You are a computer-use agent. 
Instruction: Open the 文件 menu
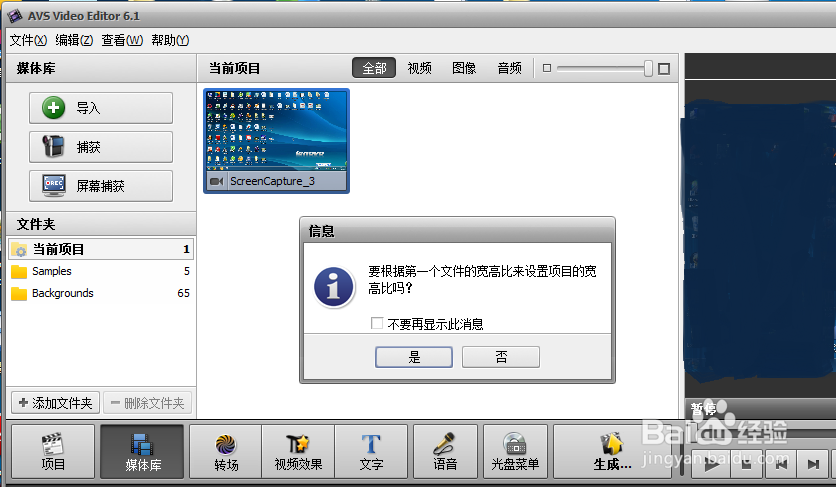pyautogui.click(x=28, y=40)
